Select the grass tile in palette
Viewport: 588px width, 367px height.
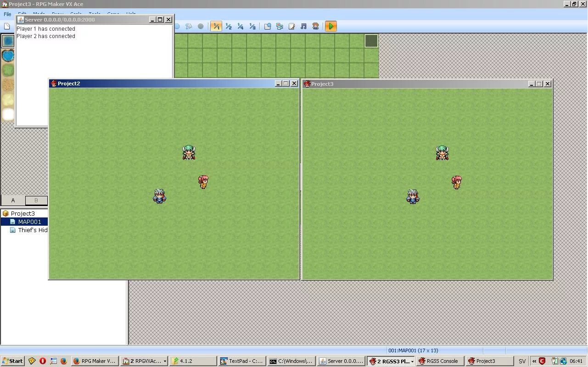tap(8, 70)
